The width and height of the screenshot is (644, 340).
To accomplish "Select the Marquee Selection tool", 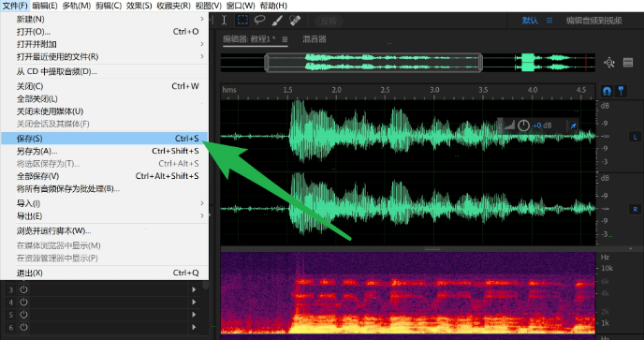I will click(x=242, y=21).
